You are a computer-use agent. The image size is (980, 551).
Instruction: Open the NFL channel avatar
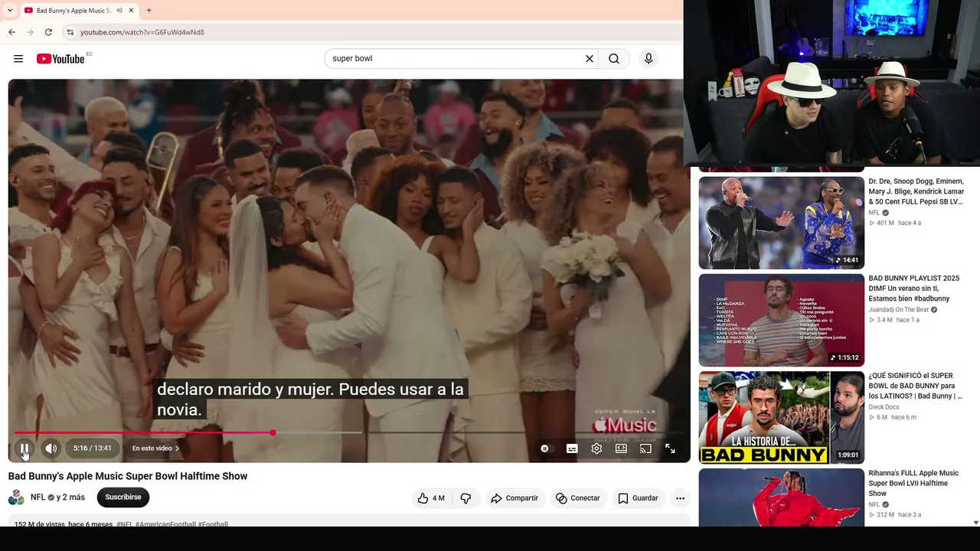(x=16, y=497)
